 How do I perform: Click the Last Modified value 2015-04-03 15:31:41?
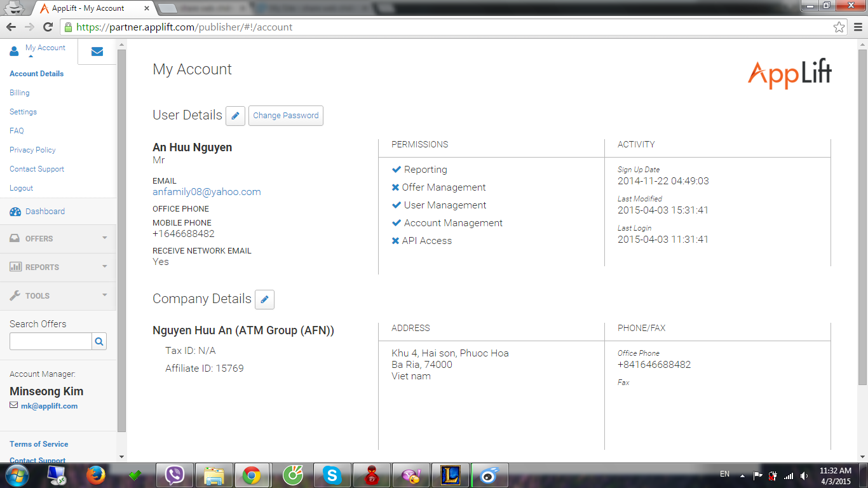pyautogui.click(x=663, y=210)
